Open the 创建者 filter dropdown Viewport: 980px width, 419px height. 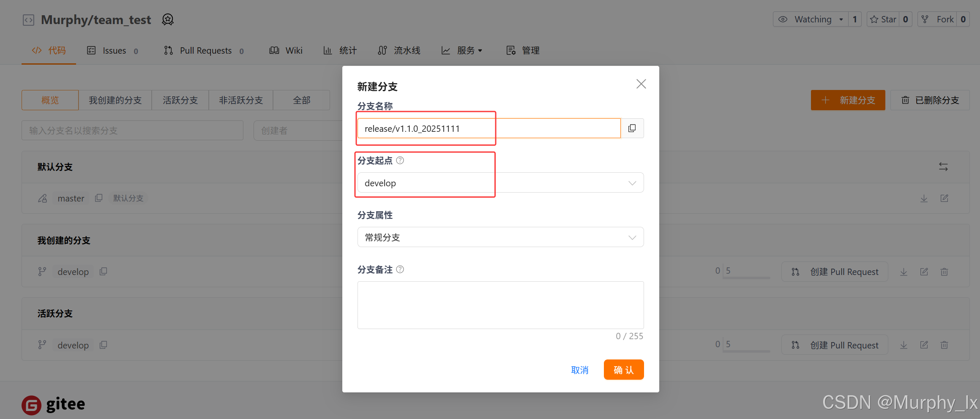(x=298, y=131)
